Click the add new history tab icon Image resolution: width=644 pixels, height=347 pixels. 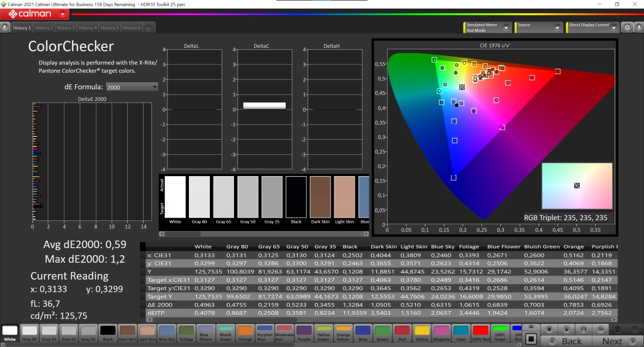(x=148, y=28)
